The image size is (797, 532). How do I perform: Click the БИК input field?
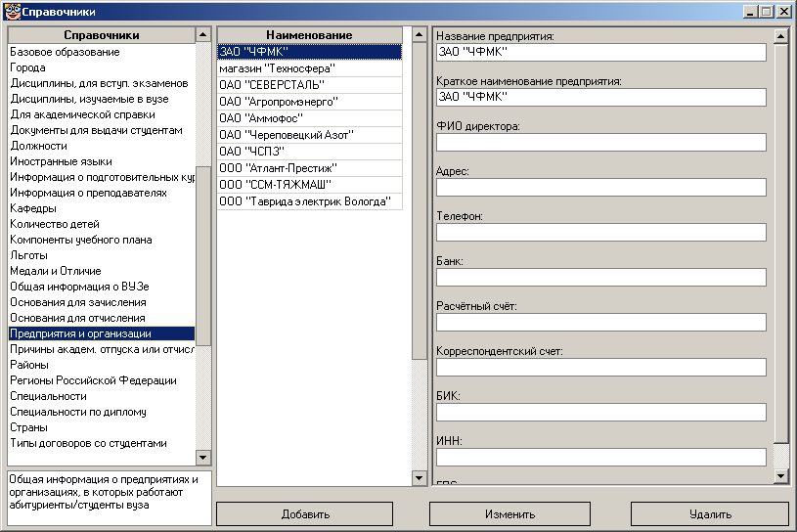[x=600, y=413]
